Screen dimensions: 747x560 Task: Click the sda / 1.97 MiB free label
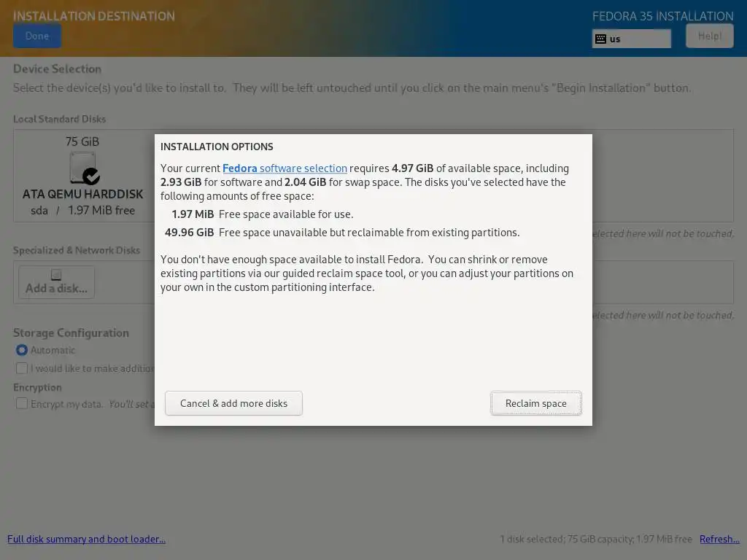click(83, 211)
